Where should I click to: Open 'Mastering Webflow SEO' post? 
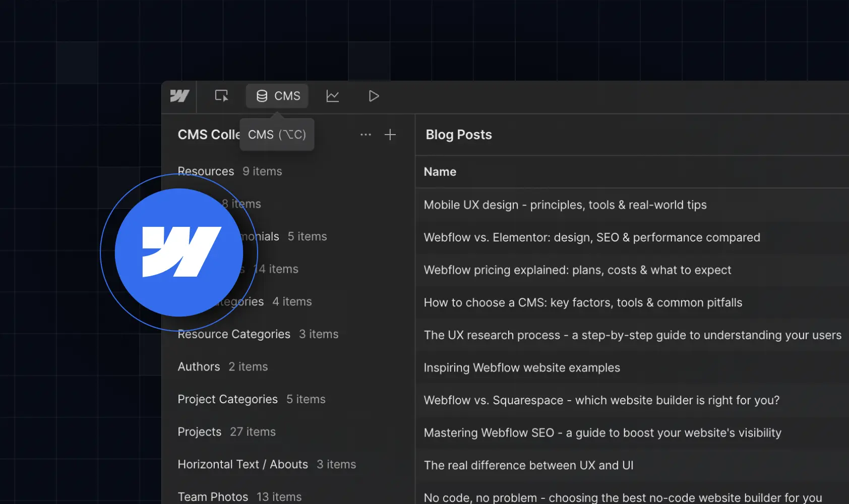pyautogui.click(x=632, y=432)
